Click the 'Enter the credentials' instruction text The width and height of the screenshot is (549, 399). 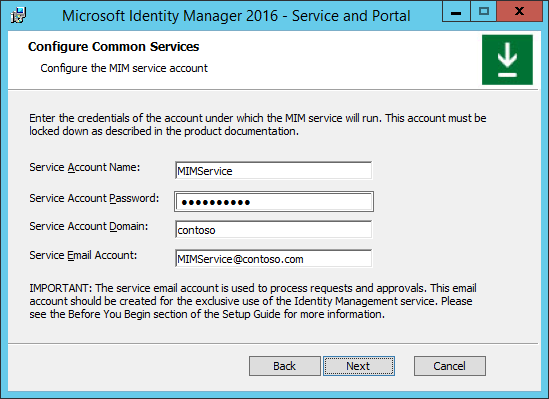click(258, 125)
